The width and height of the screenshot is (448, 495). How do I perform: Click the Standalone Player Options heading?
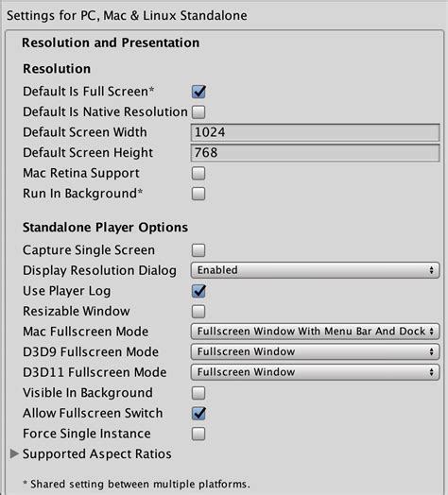(105, 228)
